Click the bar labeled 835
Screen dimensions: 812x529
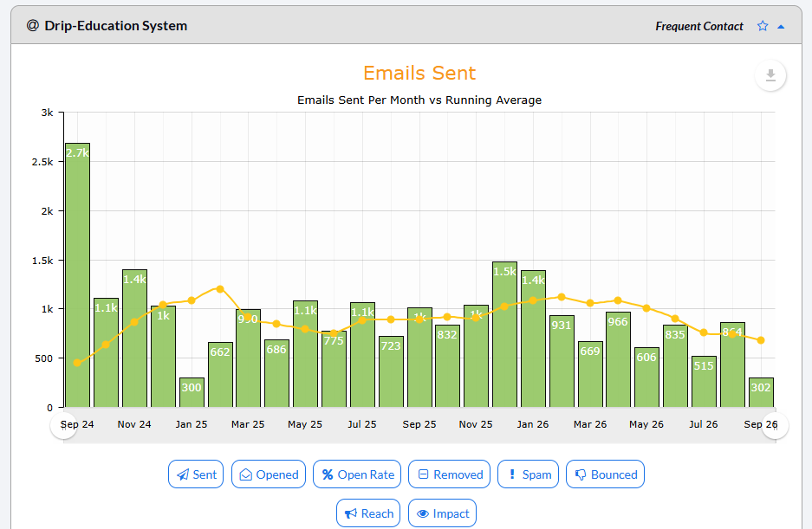point(675,366)
